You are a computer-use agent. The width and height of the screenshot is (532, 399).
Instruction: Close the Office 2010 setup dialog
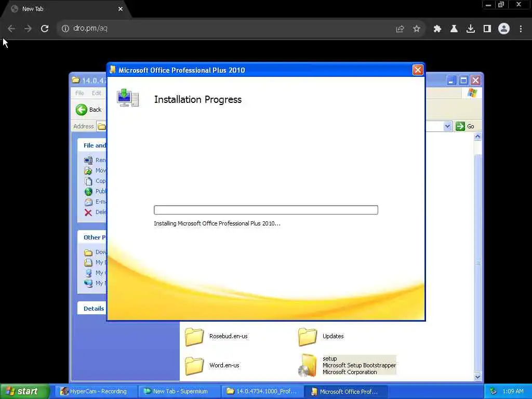pyautogui.click(x=418, y=70)
